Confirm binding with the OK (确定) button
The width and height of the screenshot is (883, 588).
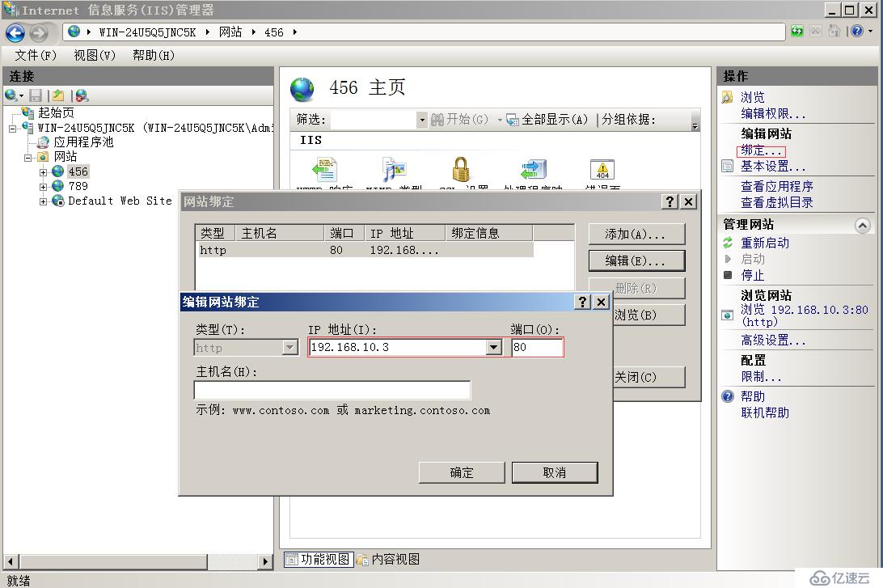pyautogui.click(x=462, y=472)
